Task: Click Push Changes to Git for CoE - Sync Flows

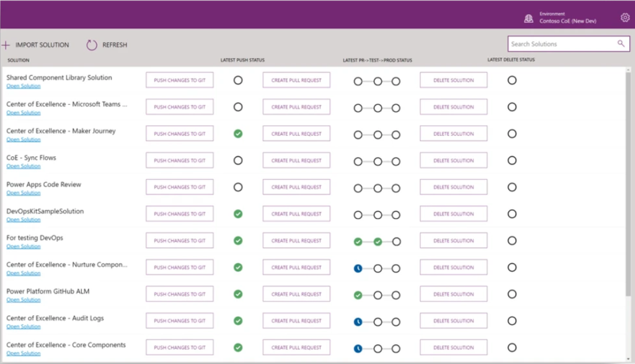Action: pyautogui.click(x=180, y=160)
